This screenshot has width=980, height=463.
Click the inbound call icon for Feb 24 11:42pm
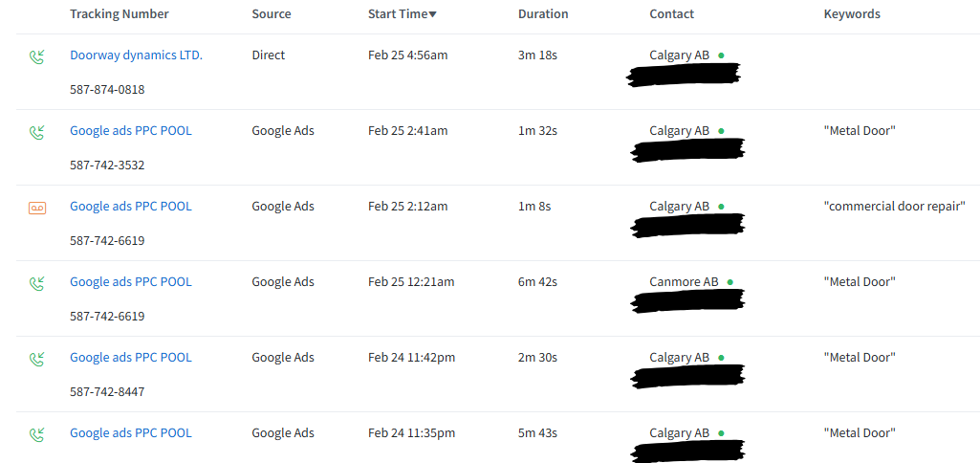37,359
